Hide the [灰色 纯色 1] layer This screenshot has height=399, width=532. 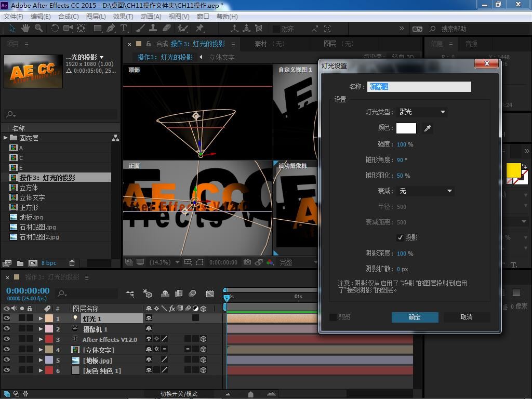(6, 370)
